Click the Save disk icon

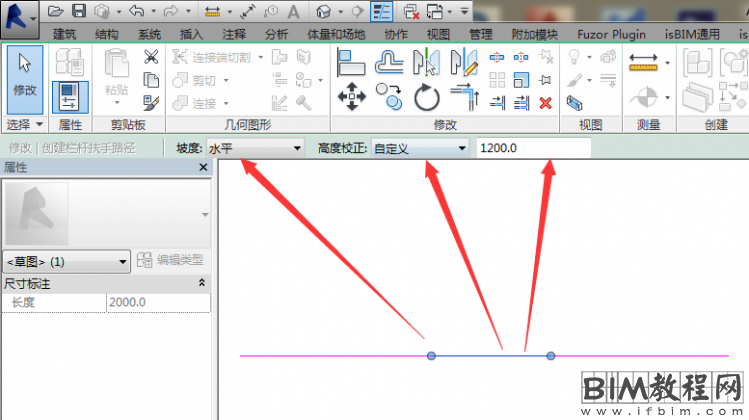(x=79, y=11)
